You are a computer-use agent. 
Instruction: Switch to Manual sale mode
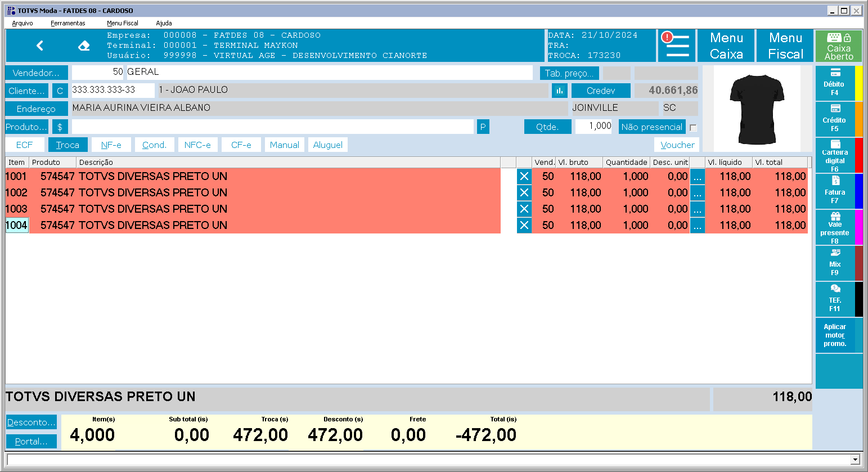(284, 145)
